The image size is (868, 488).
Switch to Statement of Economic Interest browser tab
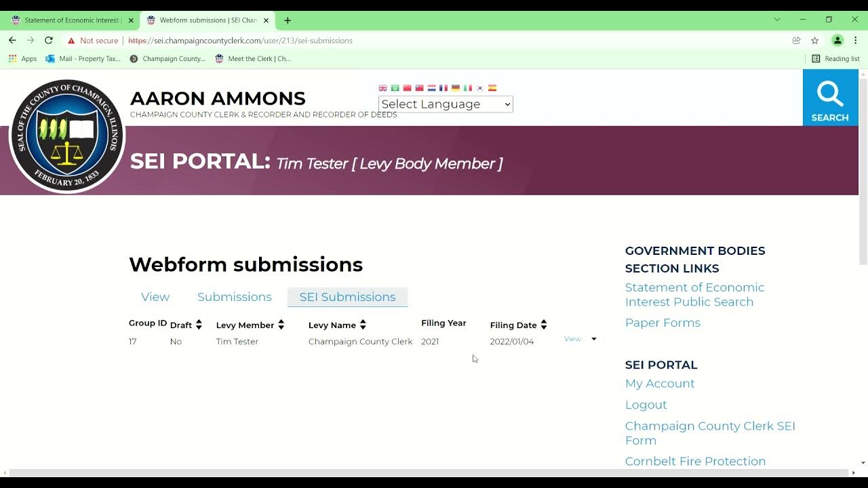pyautogui.click(x=71, y=20)
